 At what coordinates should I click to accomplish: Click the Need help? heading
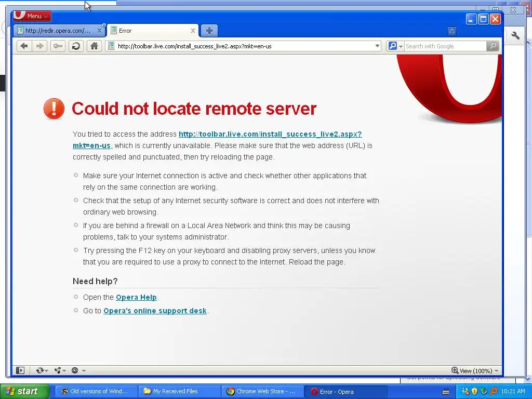click(95, 281)
